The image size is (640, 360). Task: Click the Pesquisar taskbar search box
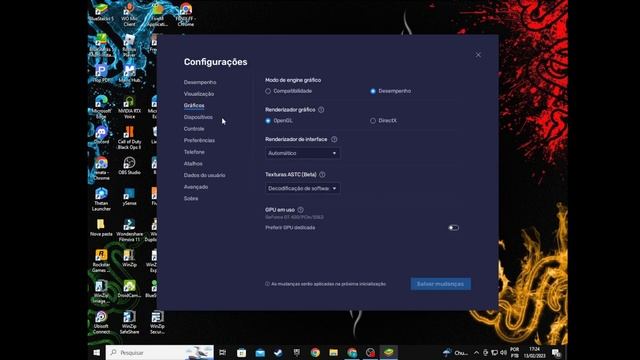click(160, 352)
